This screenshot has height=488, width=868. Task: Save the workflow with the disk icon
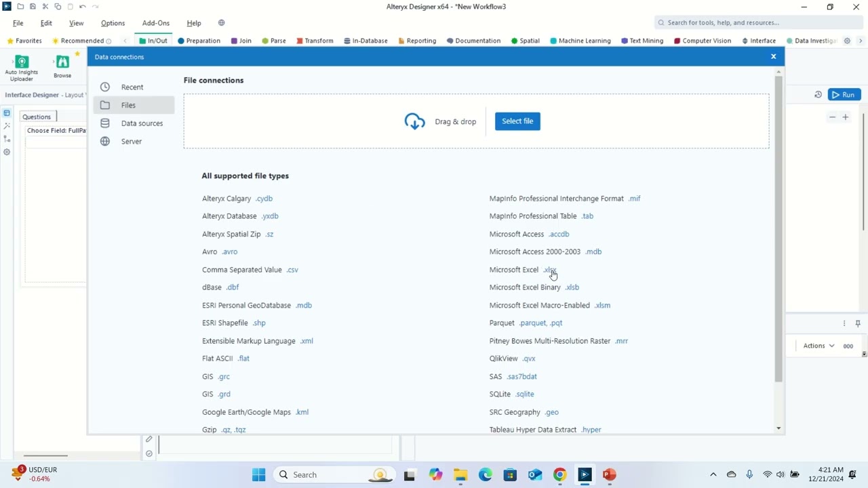[33, 7]
